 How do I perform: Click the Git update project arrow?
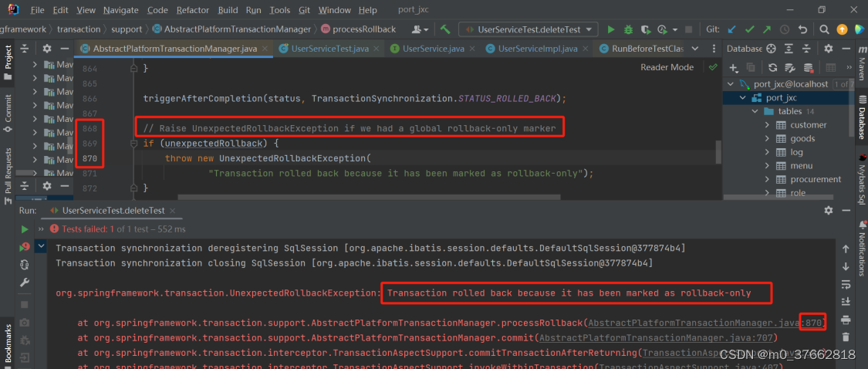tap(730, 29)
